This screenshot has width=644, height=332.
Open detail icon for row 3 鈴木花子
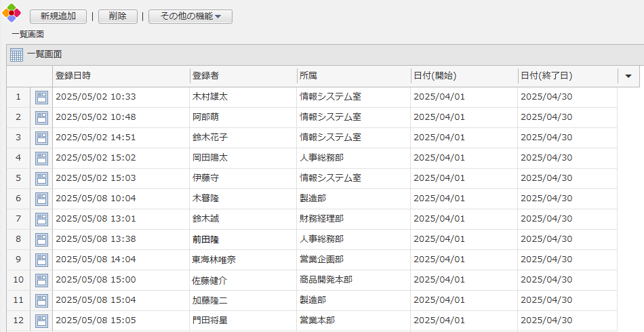(x=41, y=138)
